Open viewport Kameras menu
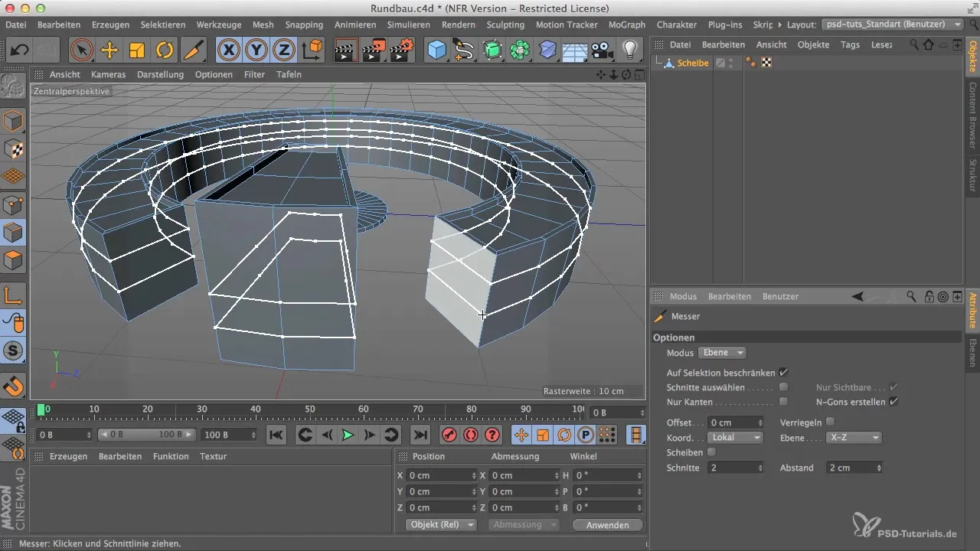 tap(108, 74)
